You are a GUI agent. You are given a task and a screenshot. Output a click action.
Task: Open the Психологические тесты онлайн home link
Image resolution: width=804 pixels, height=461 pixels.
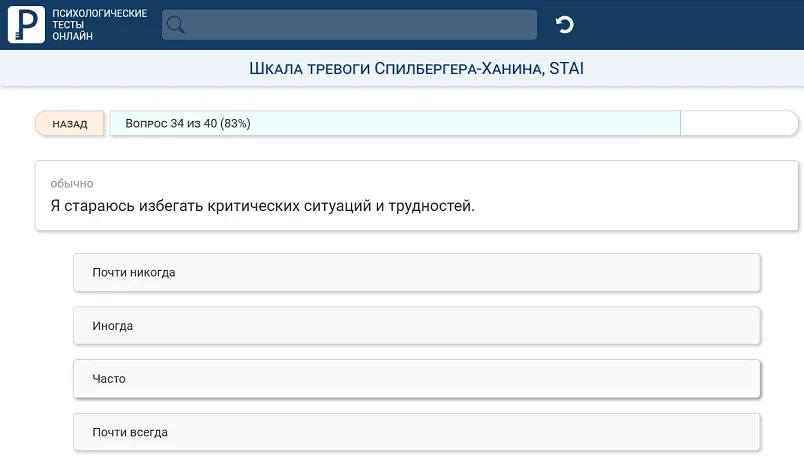[x=99, y=25]
